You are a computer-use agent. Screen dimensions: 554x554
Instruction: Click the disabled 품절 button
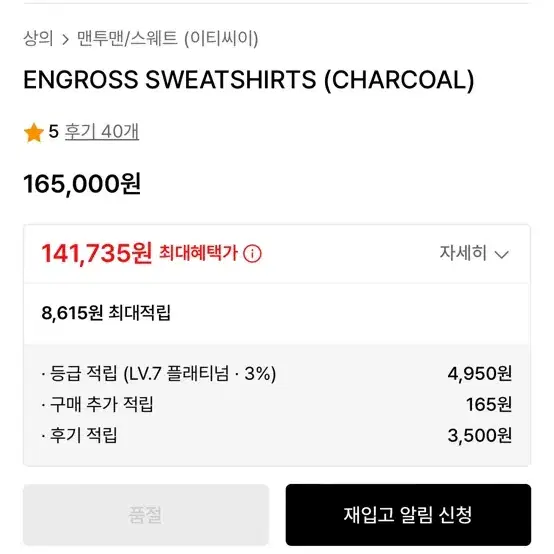coord(146,515)
